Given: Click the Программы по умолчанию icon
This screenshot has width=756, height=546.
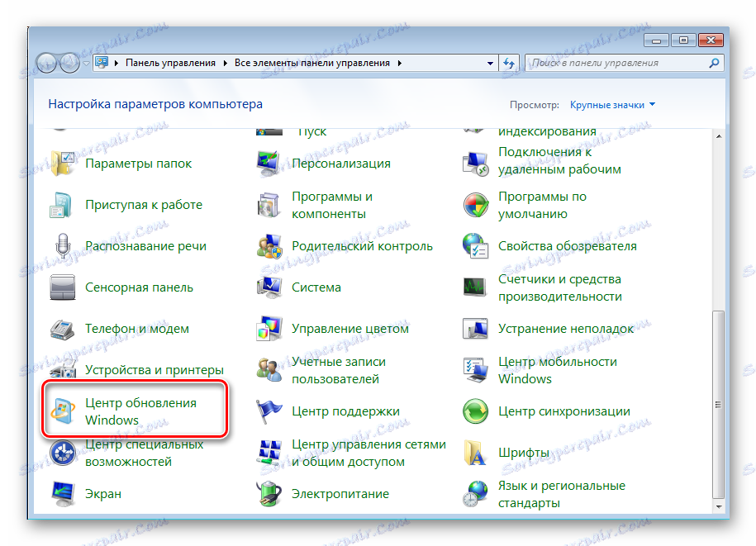Looking at the screenshot, I should tap(476, 205).
